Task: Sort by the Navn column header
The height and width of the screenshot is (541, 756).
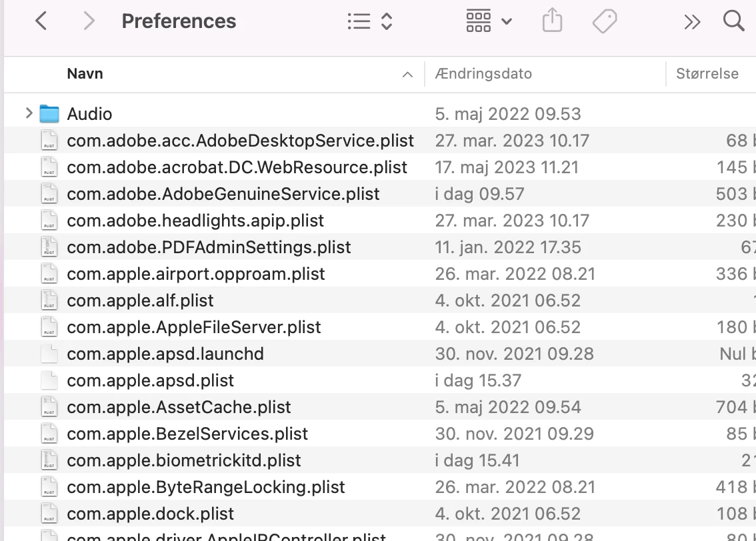Action: 85,74
